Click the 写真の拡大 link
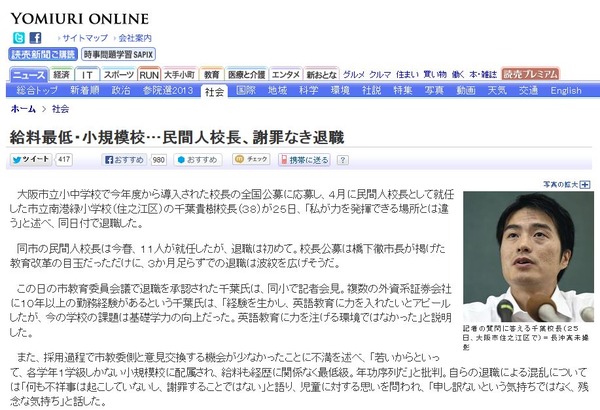600x410 pixels. click(560, 185)
